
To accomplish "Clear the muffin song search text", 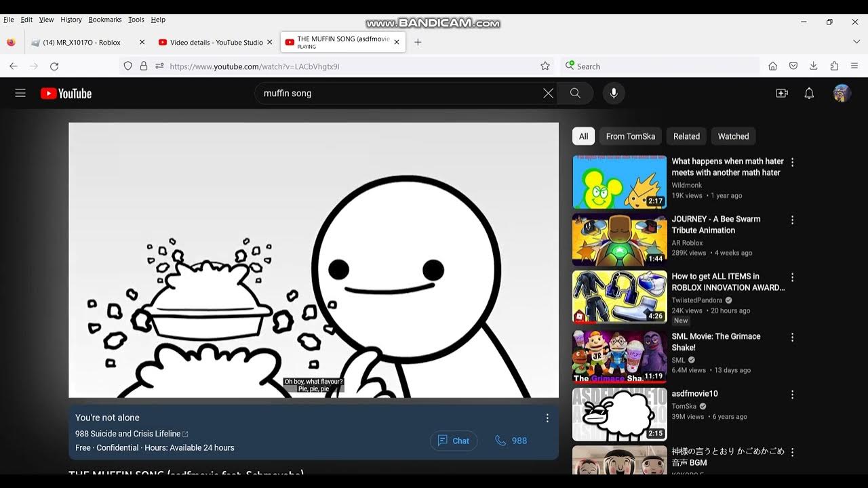I will click(548, 94).
